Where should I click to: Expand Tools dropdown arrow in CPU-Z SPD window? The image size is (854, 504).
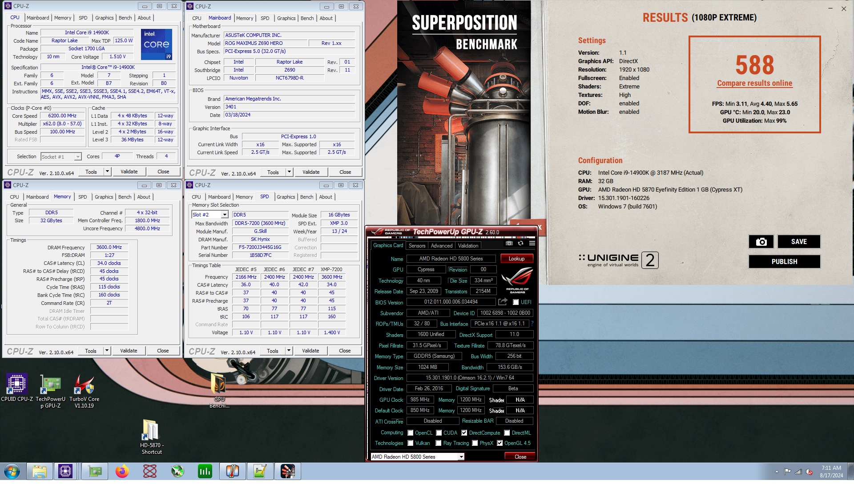point(289,351)
